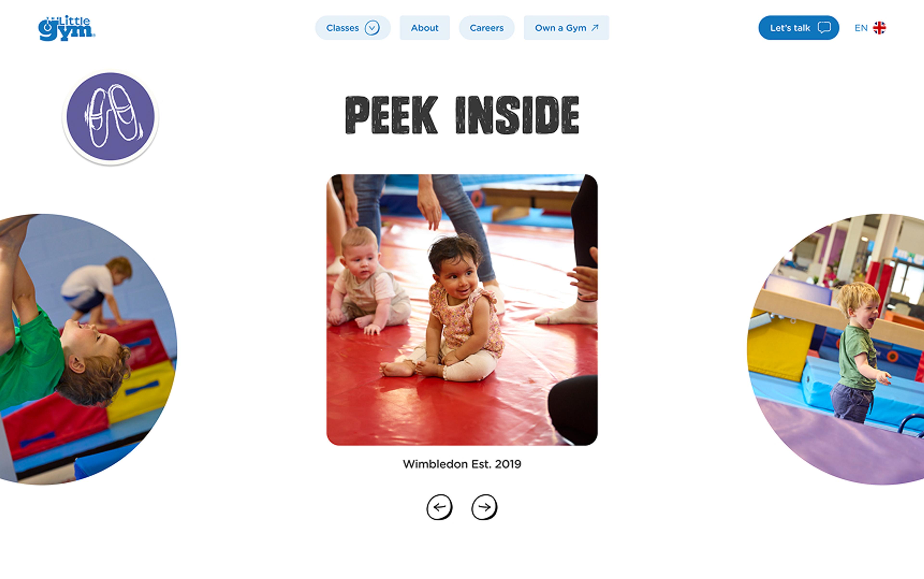Go to the About page
This screenshot has height=579, width=924.
tap(425, 27)
